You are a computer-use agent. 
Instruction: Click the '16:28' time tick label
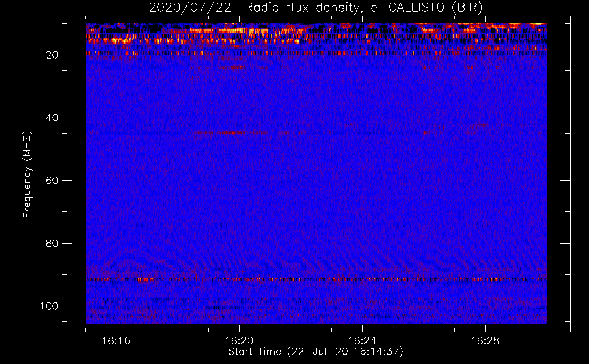pos(485,341)
